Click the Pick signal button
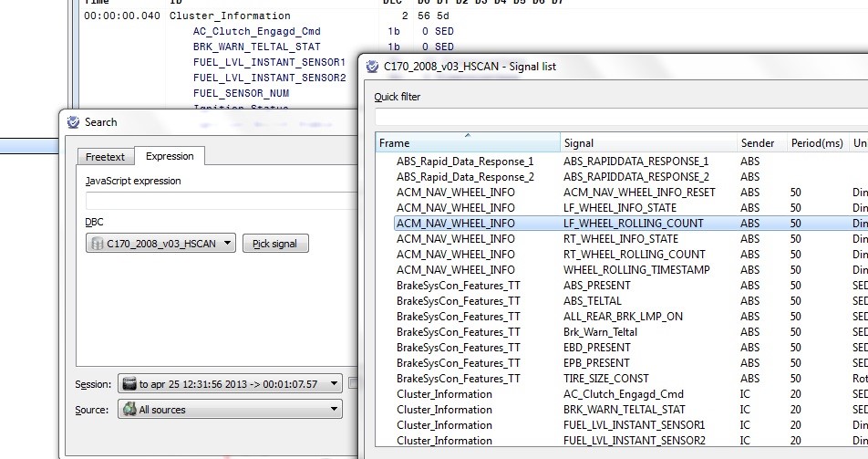Screen dimensions: 868x459 point(275,244)
